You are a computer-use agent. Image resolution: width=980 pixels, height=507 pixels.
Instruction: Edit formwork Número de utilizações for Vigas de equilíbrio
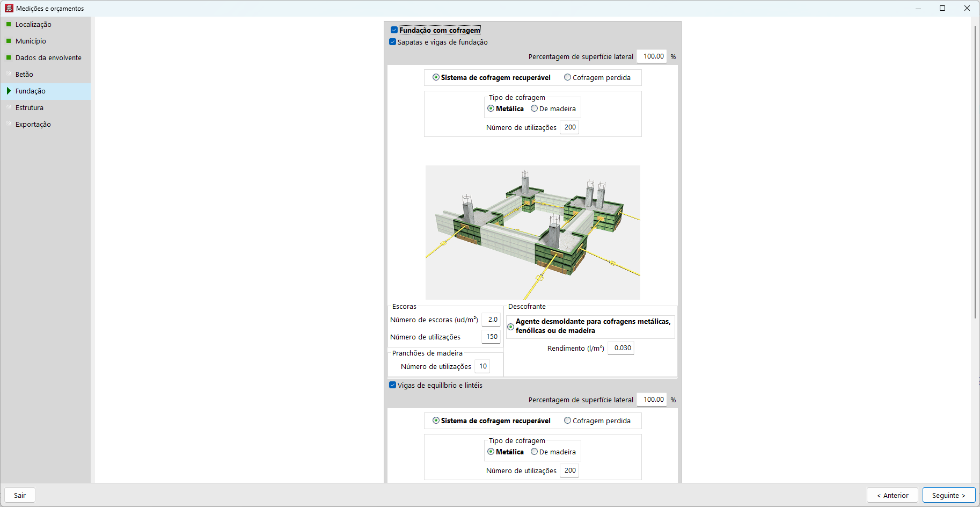point(569,470)
